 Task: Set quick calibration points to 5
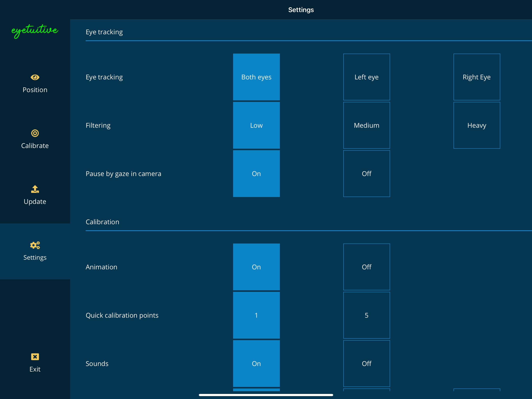coord(366,315)
